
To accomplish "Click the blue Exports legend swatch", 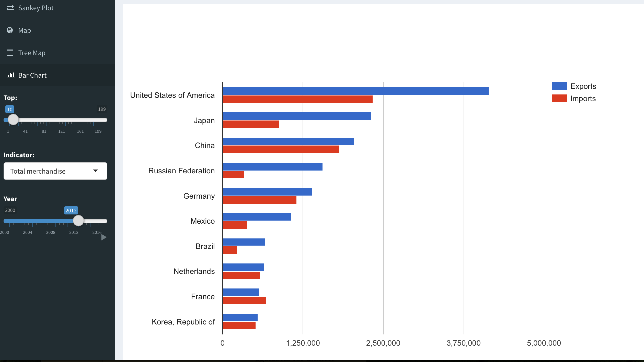I will click(559, 86).
